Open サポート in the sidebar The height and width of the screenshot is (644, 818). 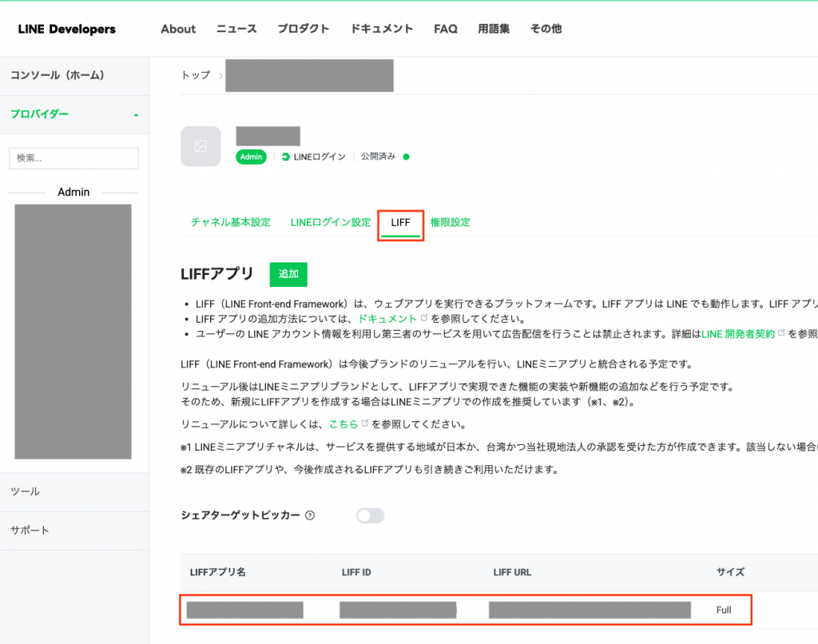click(x=74, y=531)
